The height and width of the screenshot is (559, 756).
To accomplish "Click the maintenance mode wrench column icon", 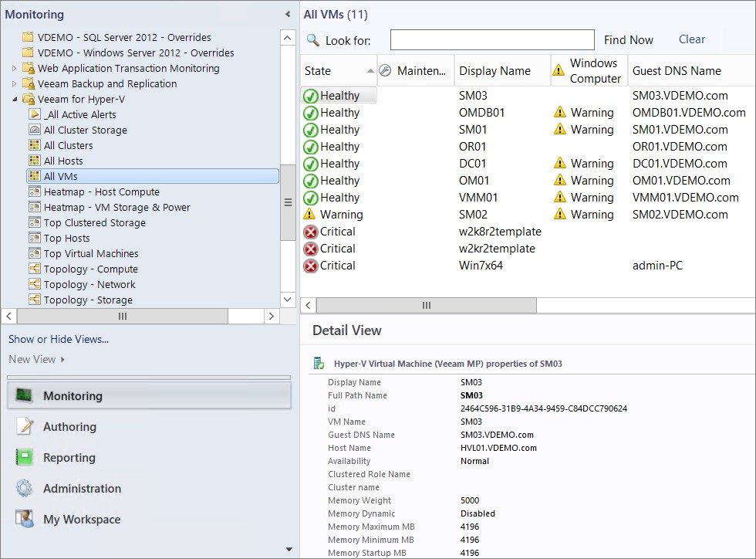I will click(x=385, y=70).
